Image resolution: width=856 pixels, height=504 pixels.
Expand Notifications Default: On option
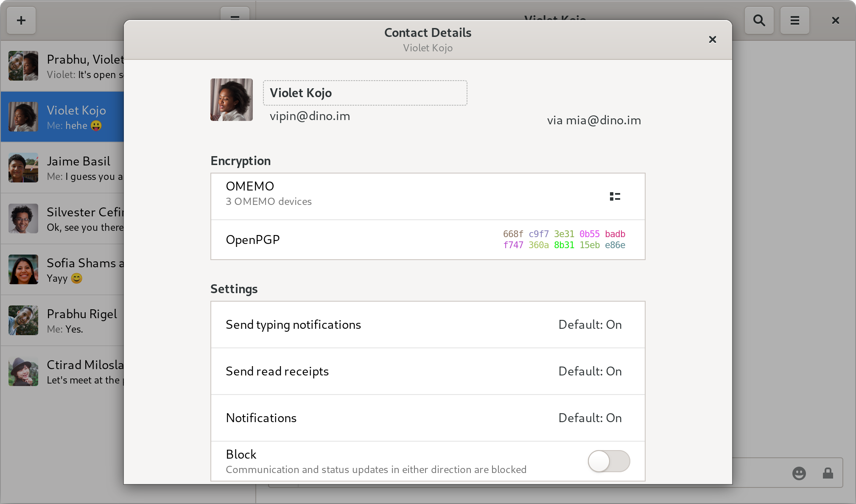click(590, 418)
